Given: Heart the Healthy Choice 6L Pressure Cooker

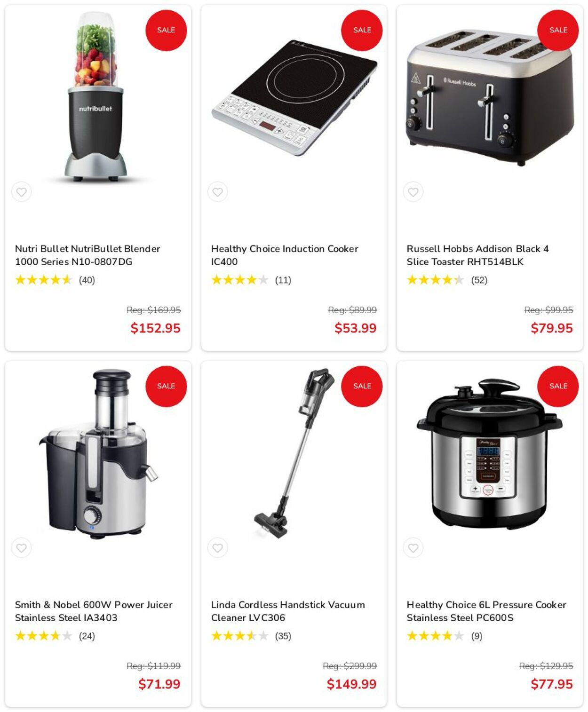Looking at the screenshot, I should point(413,548).
